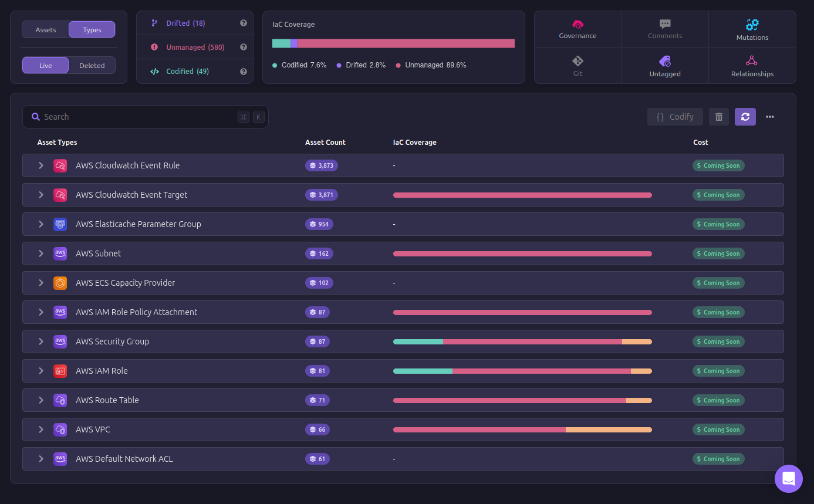Image resolution: width=814 pixels, height=504 pixels.
Task: Click the AWS Cloudwatch Event Target icon
Action: 60,195
